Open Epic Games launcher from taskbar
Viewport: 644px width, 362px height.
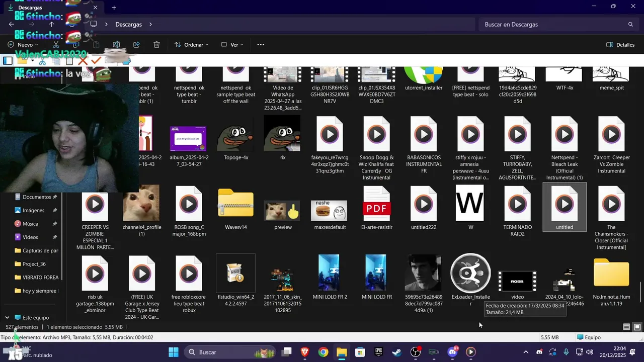[378, 352]
